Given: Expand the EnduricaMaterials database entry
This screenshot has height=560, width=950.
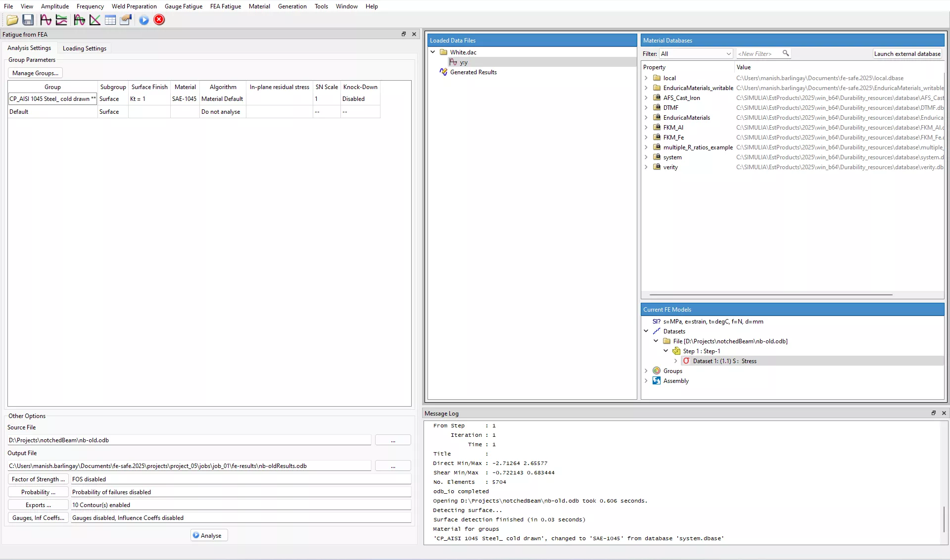Looking at the screenshot, I should [x=646, y=118].
